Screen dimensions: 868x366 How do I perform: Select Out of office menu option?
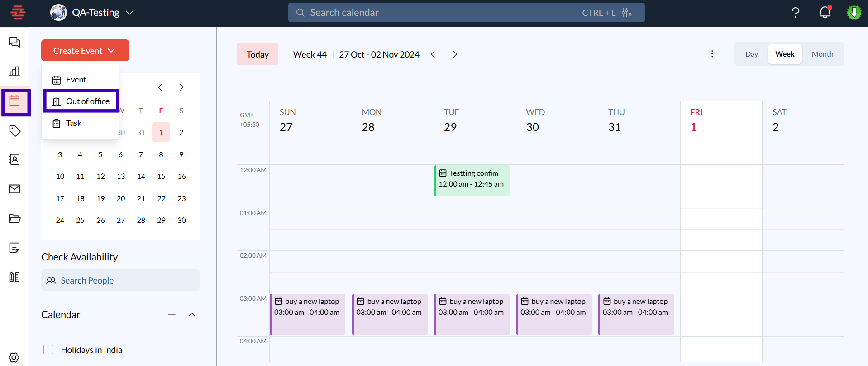click(x=81, y=101)
